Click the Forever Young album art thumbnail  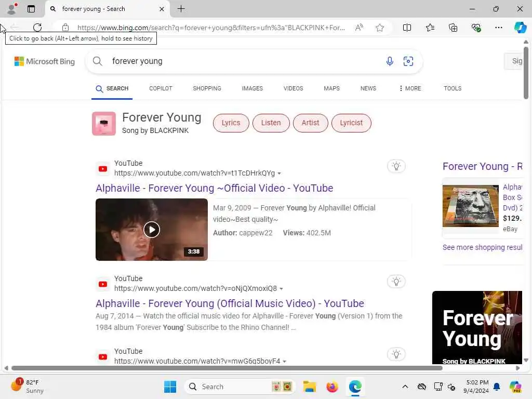(x=104, y=124)
